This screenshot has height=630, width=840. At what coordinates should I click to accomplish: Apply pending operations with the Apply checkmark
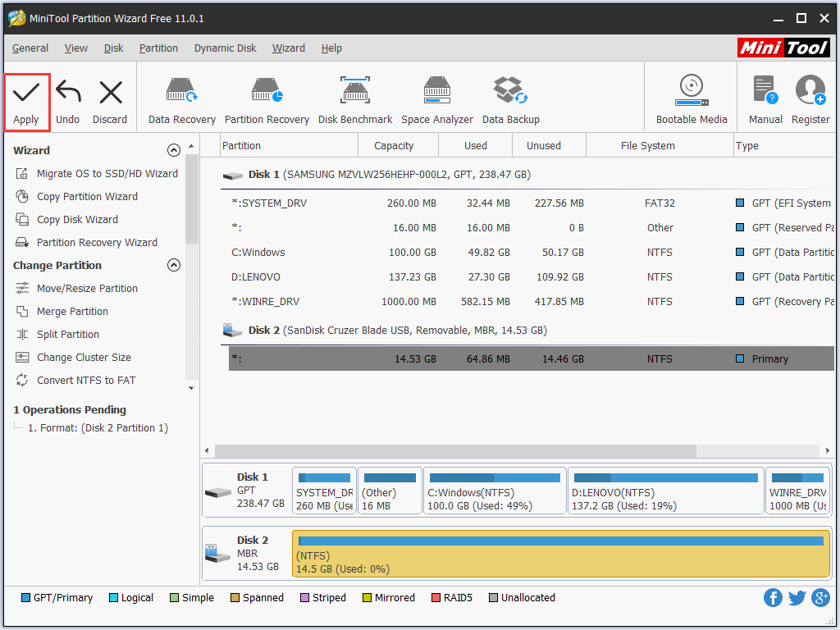point(26,103)
